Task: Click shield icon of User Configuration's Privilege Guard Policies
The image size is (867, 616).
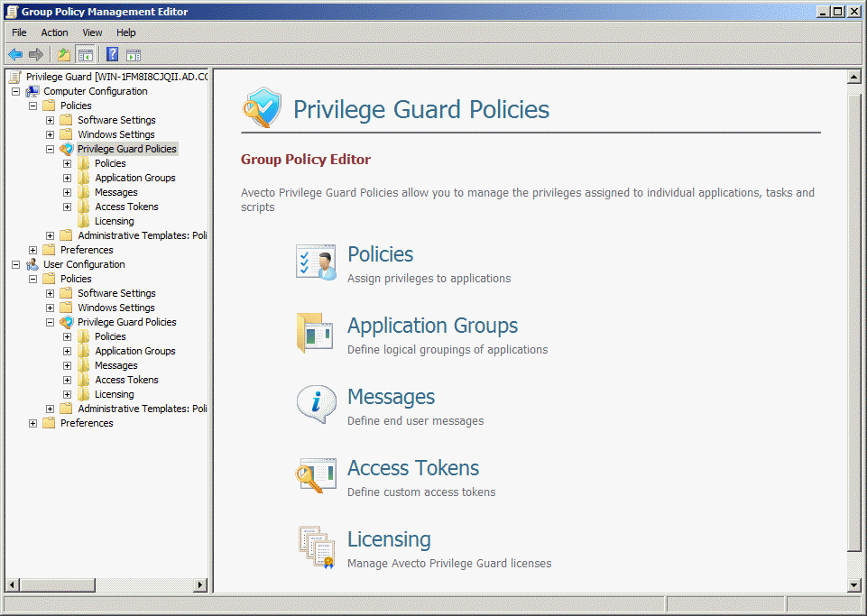Action: coord(67,322)
